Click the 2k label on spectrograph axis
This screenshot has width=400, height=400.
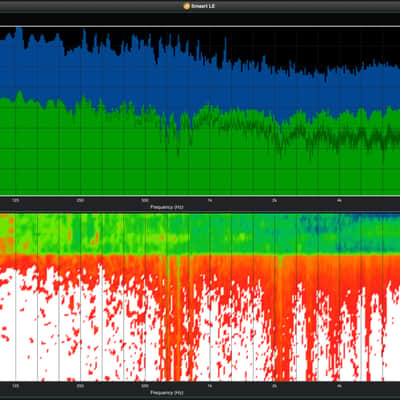click(x=274, y=386)
